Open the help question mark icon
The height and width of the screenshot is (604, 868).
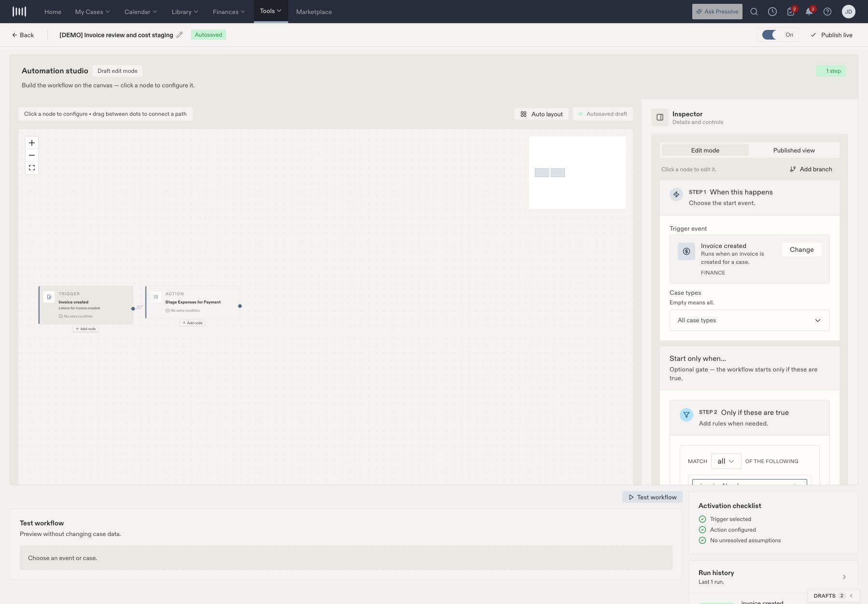pyautogui.click(x=827, y=12)
